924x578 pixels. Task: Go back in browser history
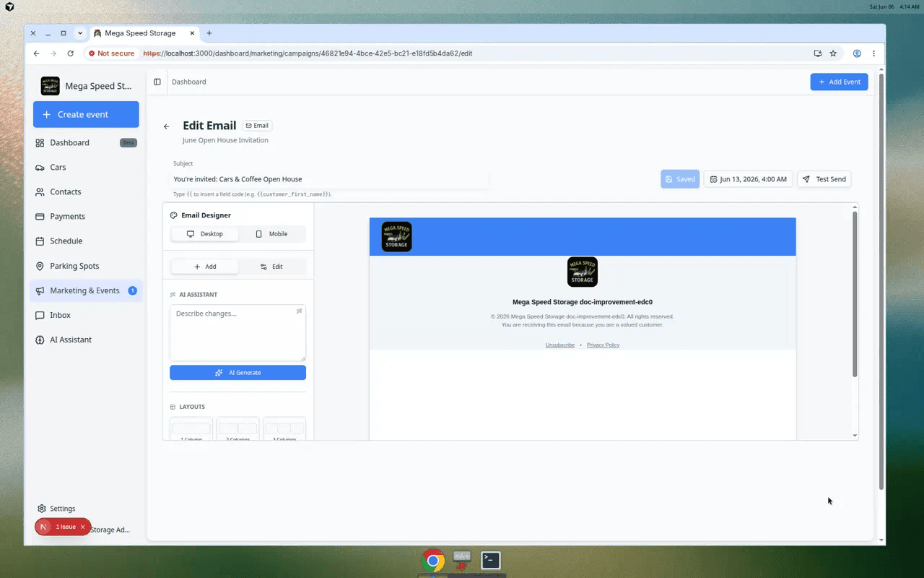(37, 53)
